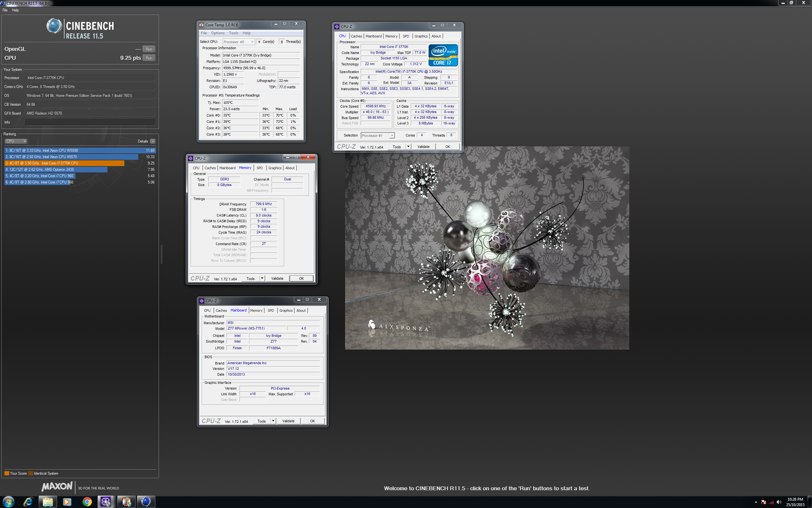Viewport: 812px width, 508px height.
Task: Click Tools in top CPU-Z window
Action: pos(396,147)
